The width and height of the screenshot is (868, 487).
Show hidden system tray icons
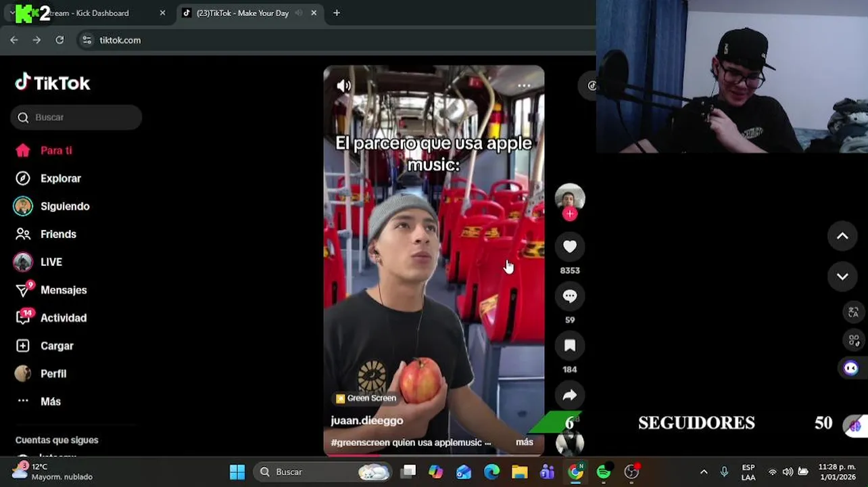(704, 472)
